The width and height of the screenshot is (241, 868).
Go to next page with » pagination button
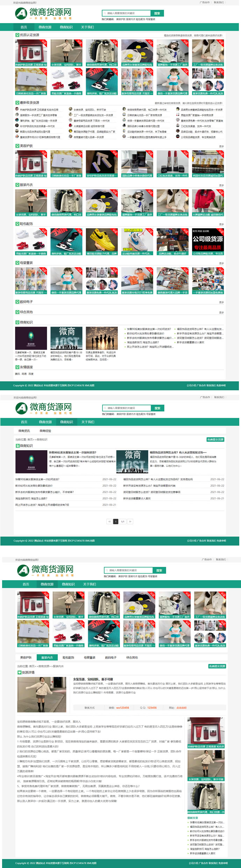(x=130, y=521)
